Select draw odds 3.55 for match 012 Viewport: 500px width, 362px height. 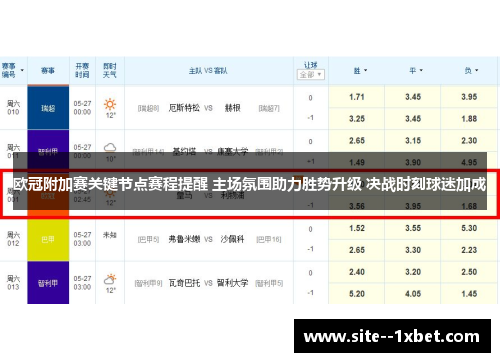(413, 228)
